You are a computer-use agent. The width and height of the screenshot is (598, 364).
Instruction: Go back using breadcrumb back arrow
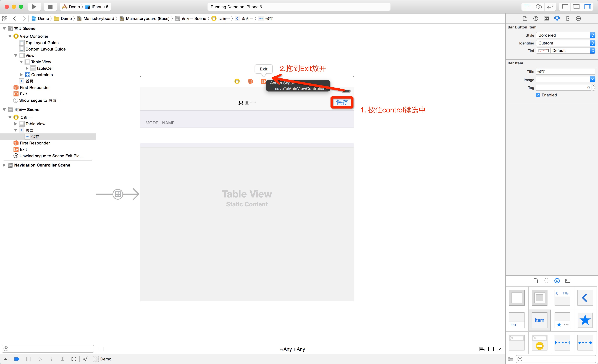tap(15, 19)
